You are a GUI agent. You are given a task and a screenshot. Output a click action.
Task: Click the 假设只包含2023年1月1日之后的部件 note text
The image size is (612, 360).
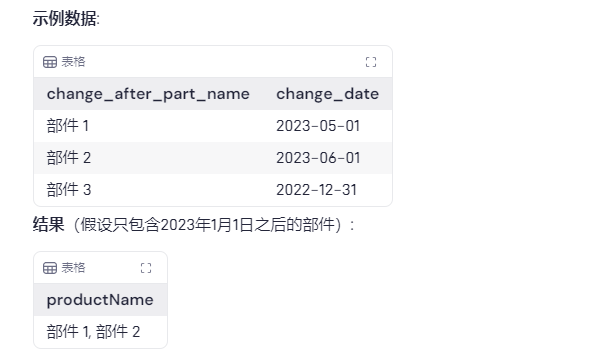point(208,225)
